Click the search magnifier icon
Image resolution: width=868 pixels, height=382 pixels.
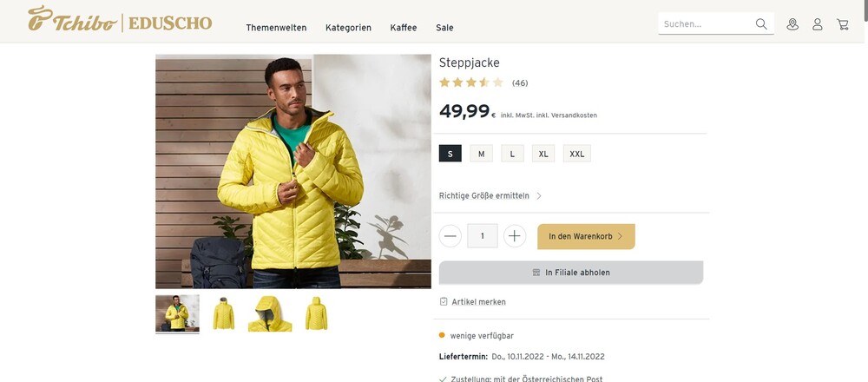[761, 23]
